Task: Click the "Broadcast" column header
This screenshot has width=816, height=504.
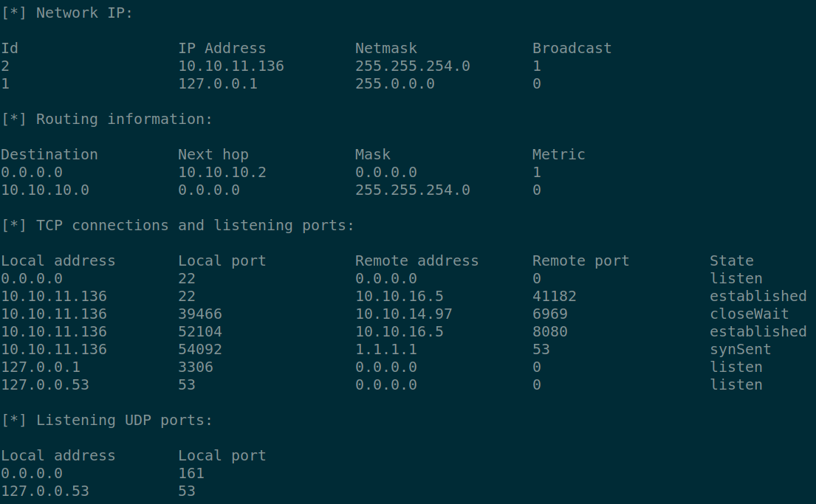Action: [x=572, y=48]
